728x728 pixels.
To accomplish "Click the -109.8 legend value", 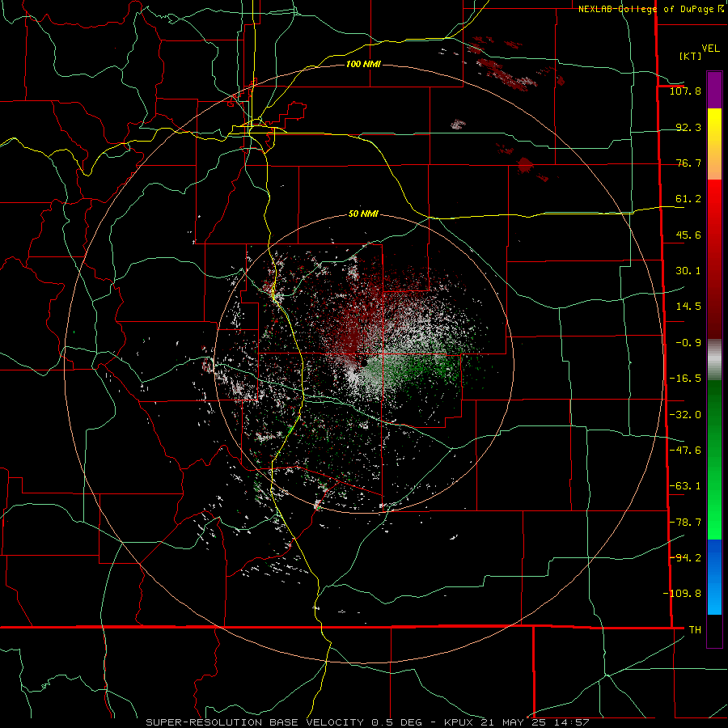I will point(682,594).
